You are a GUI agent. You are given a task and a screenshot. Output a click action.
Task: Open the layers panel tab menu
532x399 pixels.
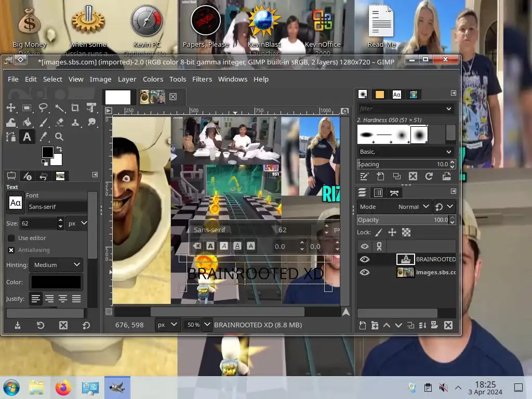pyautogui.click(x=454, y=191)
